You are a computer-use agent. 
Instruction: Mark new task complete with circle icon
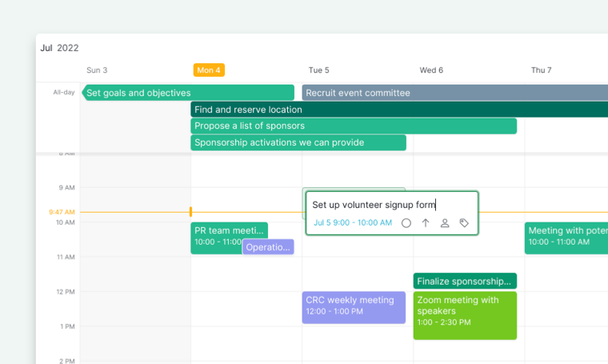click(x=406, y=223)
